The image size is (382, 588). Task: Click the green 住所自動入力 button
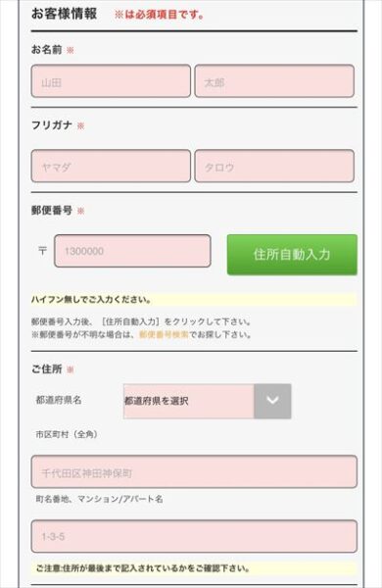pos(292,255)
